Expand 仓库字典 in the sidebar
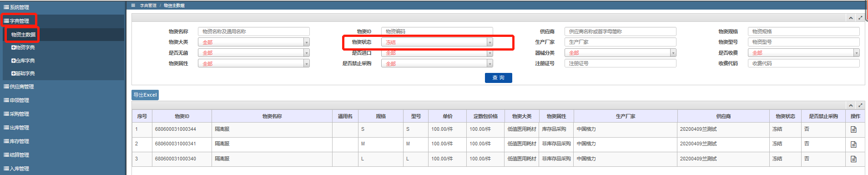This screenshot has height=175, width=868. click(23, 61)
